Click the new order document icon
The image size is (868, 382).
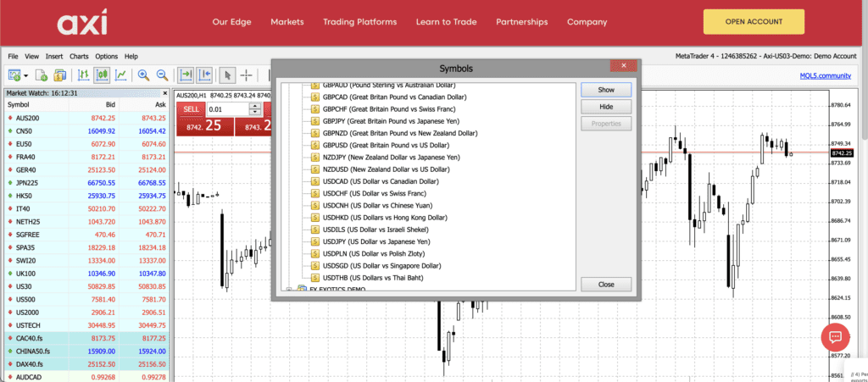coord(41,75)
